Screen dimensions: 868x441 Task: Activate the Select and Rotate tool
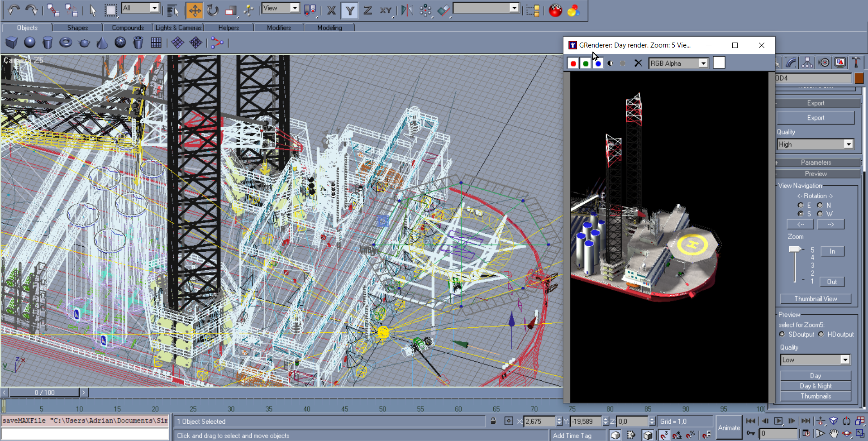click(212, 10)
